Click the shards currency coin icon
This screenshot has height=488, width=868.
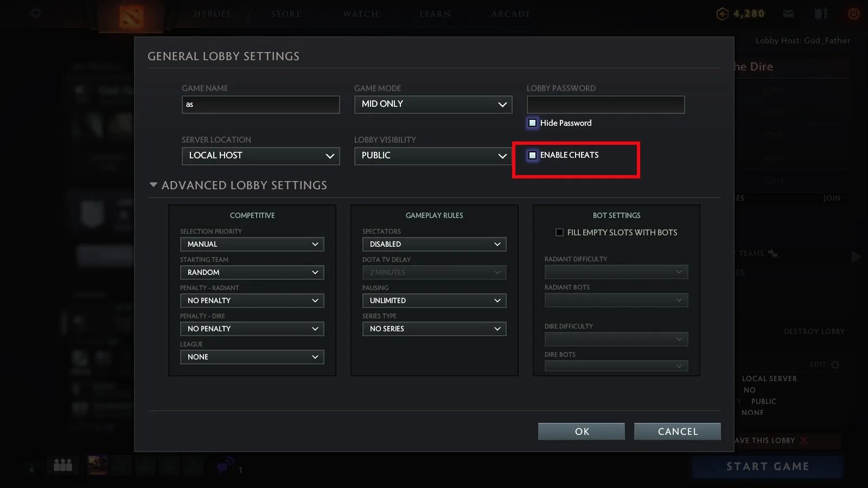click(722, 14)
